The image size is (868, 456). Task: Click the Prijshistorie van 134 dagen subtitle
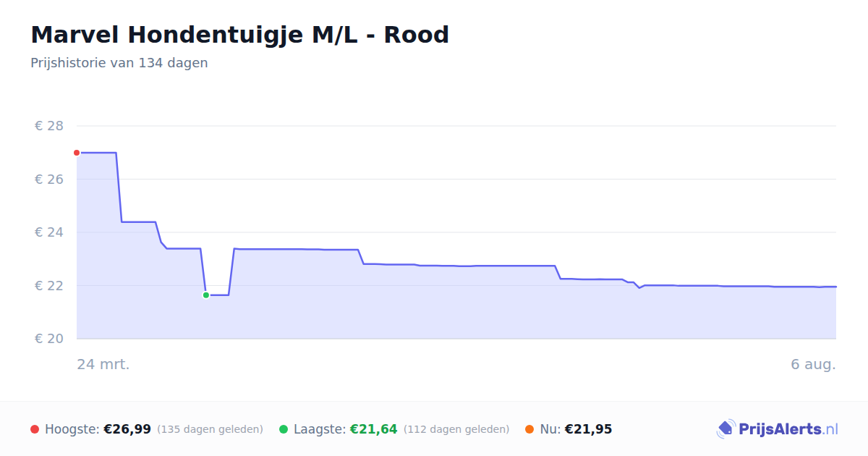point(119,63)
